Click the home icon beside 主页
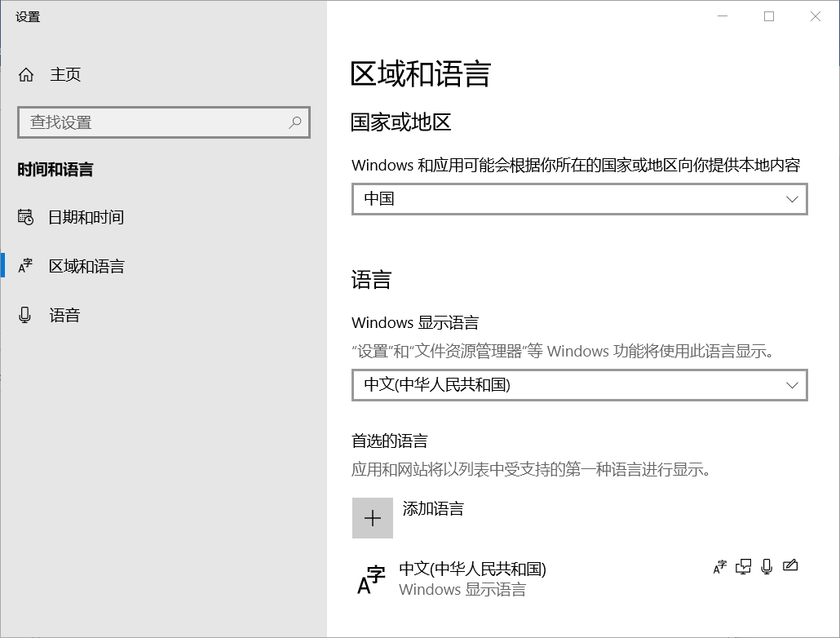This screenshot has height=638, width=840. coord(26,74)
